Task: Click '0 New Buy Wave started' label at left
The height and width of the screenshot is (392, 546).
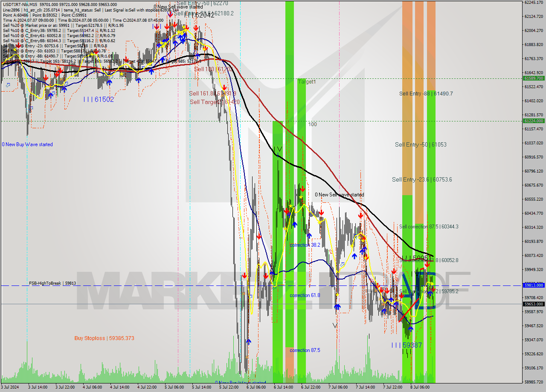Action: [x=27, y=144]
